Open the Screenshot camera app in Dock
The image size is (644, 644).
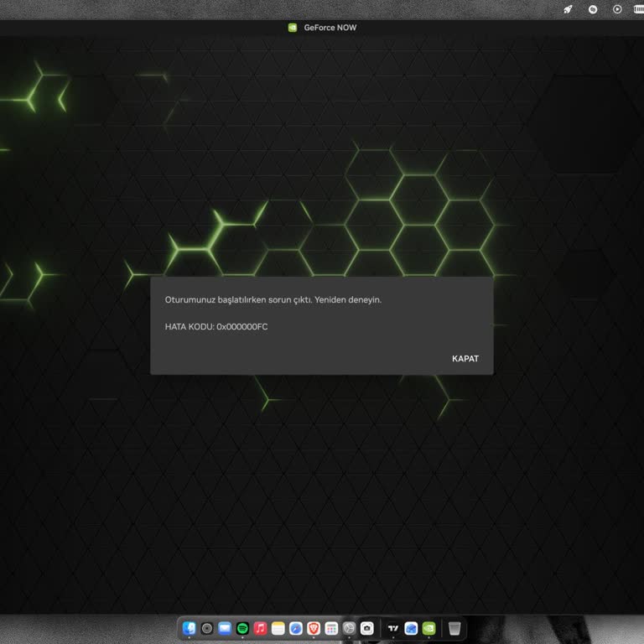[366, 628]
